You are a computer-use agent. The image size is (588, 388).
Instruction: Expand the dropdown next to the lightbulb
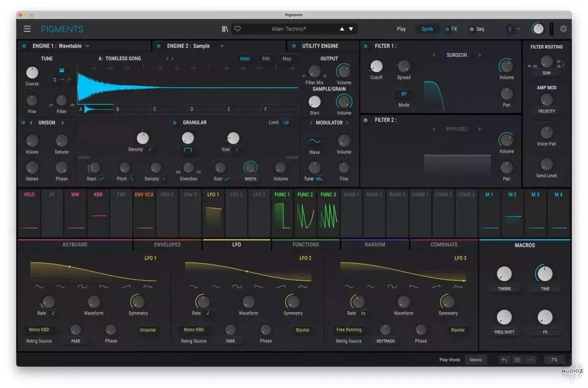click(518, 29)
